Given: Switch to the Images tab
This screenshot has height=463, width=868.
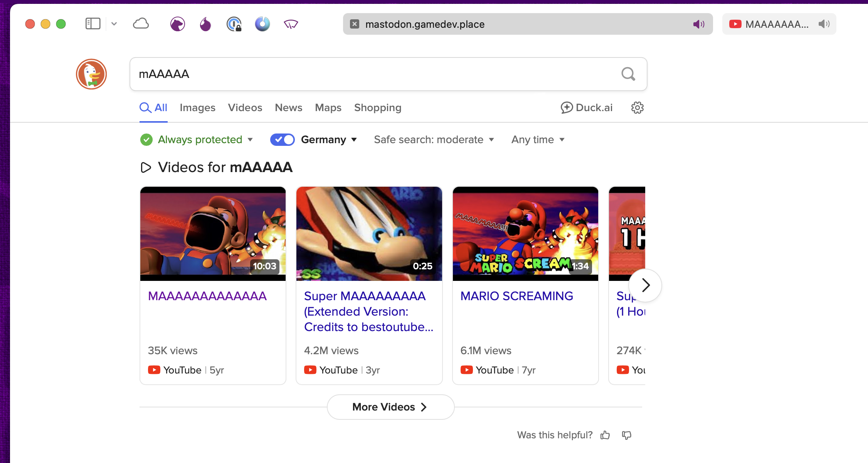Looking at the screenshot, I should point(197,108).
